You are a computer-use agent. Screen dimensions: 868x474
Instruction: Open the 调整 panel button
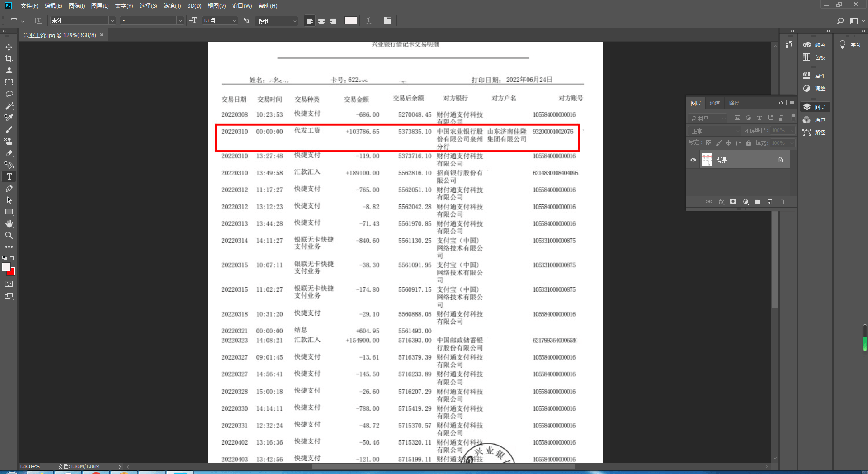(x=815, y=89)
